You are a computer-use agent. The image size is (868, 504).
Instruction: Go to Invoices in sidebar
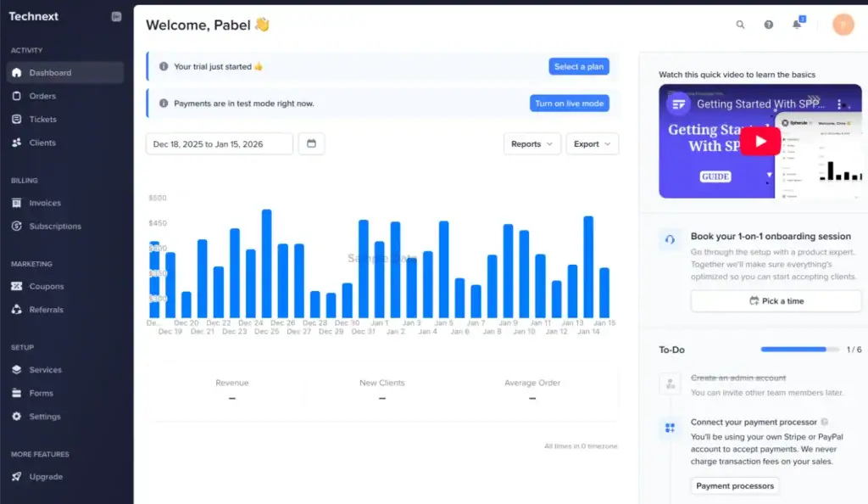pos(45,203)
